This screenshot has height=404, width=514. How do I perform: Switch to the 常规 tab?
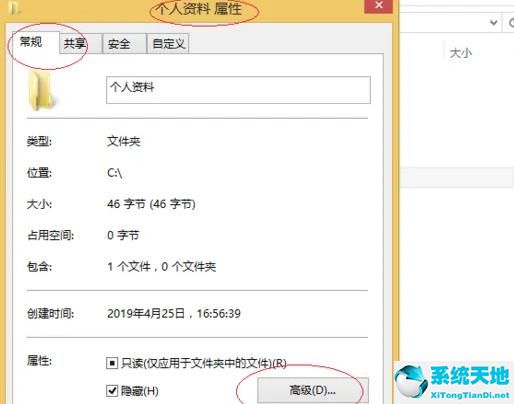(35, 42)
